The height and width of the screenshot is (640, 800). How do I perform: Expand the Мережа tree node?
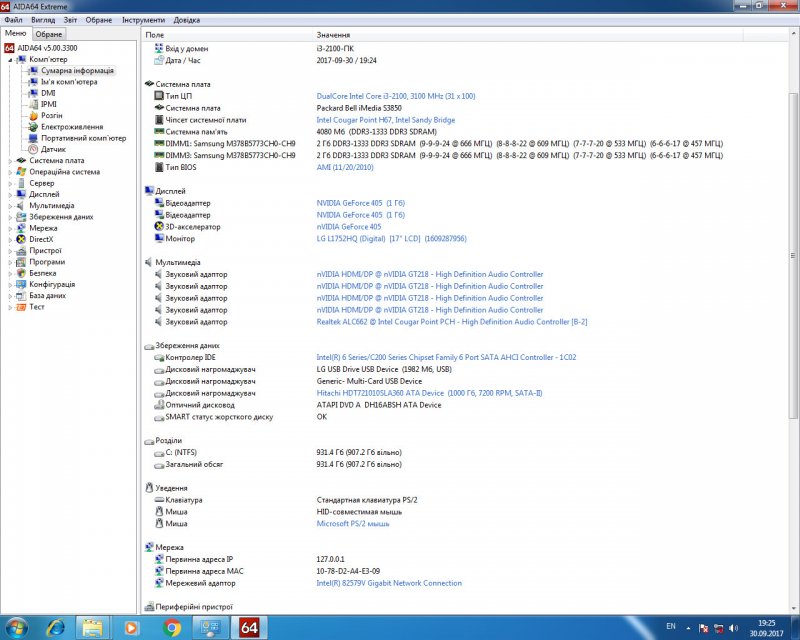click(x=11, y=228)
